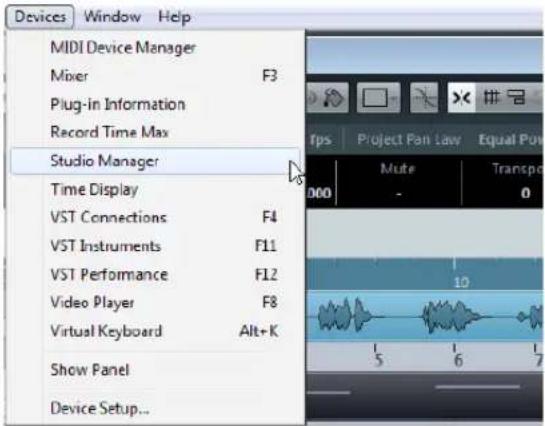The image size is (545, 426).
Task: Choose MIDI Device Manager entry
Action: (x=155, y=48)
